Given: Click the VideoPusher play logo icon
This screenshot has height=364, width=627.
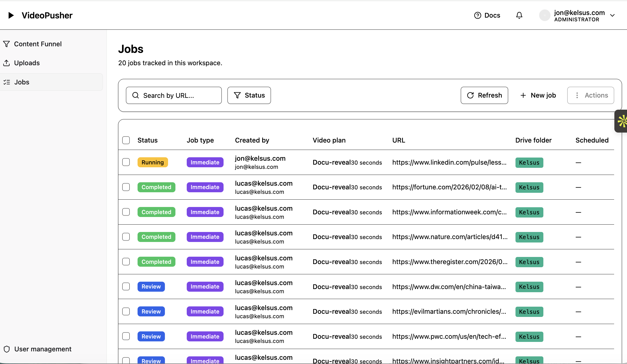Looking at the screenshot, I should pos(11,15).
